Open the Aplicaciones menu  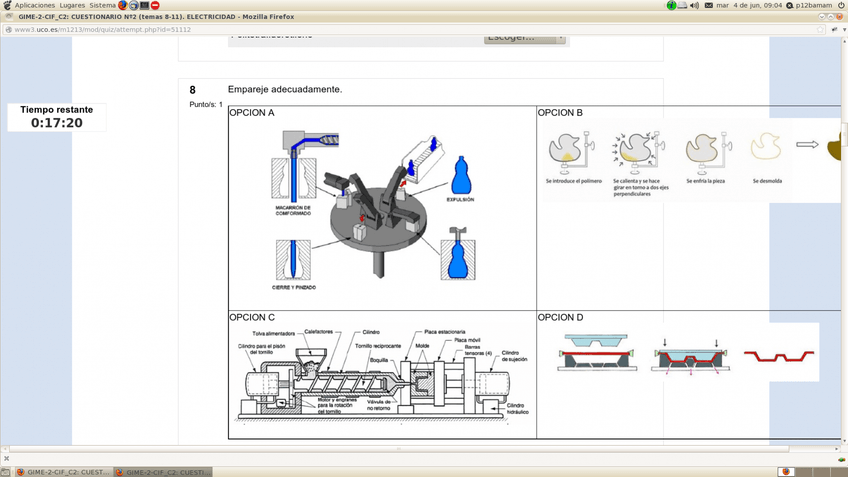coord(34,5)
